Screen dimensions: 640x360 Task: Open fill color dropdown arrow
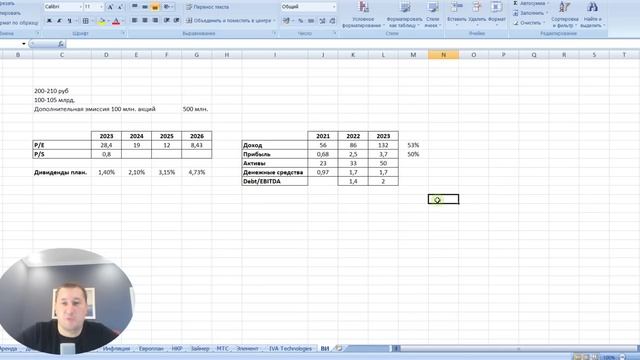[x=108, y=20]
